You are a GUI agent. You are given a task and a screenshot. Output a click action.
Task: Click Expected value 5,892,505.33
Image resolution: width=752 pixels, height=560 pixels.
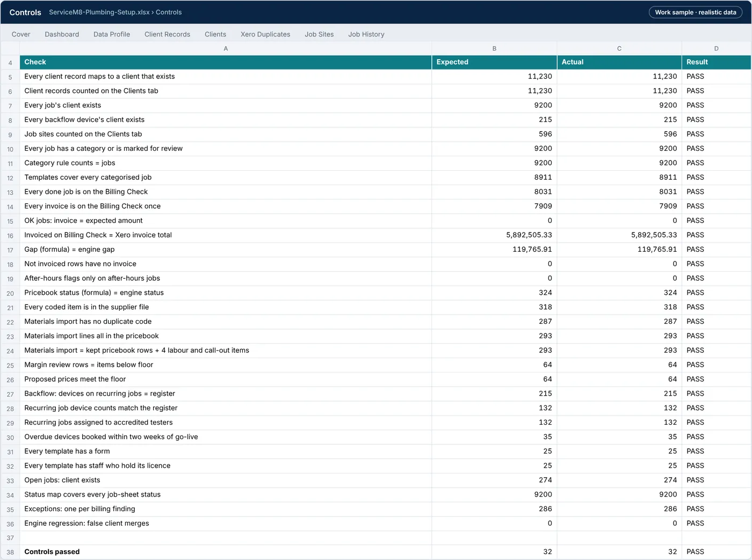point(494,235)
